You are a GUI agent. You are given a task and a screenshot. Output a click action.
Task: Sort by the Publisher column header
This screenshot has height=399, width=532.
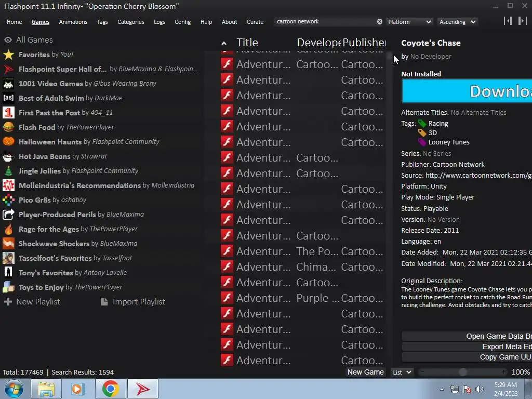click(364, 43)
